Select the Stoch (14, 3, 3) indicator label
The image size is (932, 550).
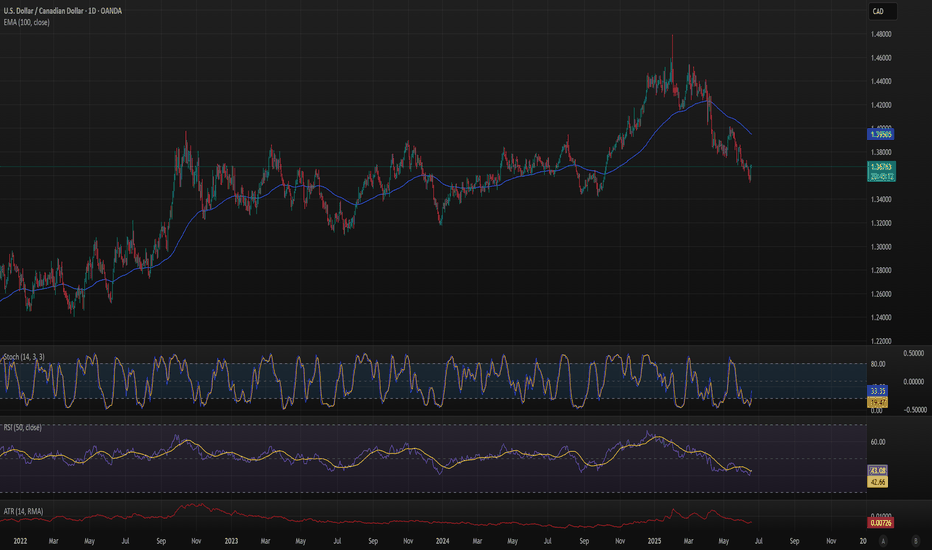point(24,357)
